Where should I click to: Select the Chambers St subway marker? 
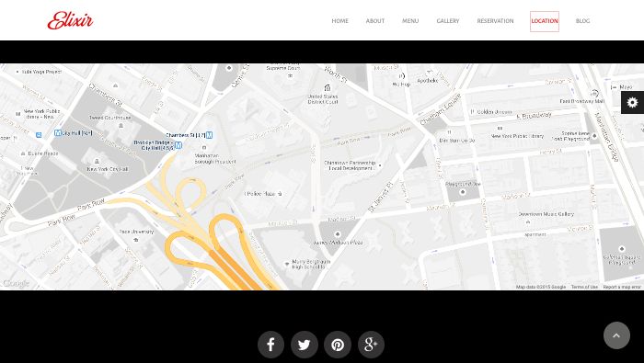coord(209,134)
